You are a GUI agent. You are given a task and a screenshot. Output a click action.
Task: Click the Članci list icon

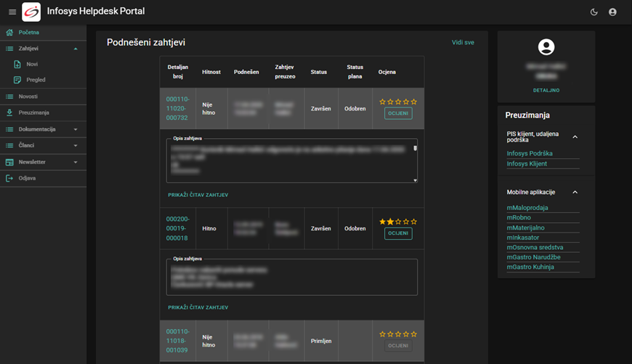coord(9,145)
